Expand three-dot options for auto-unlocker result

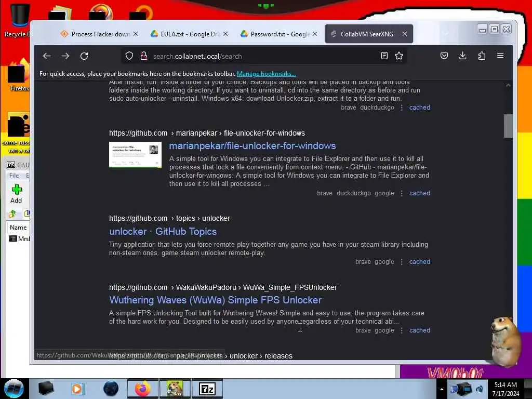(402, 107)
